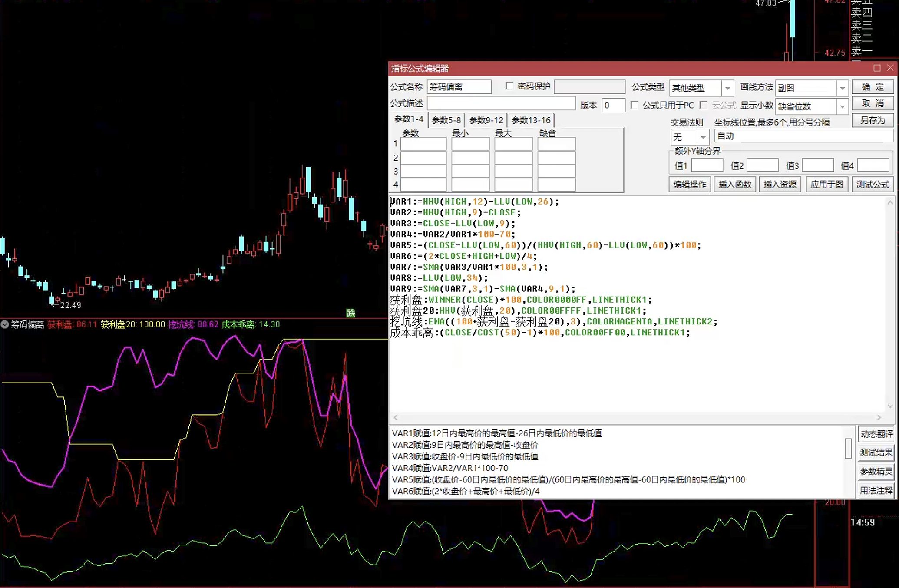
Task: Click the 获利盘: 86.11 indicator label
Action: 72,324
